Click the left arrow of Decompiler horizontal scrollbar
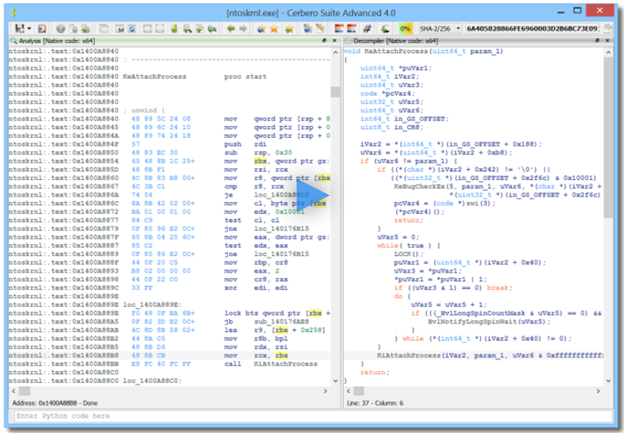 (349, 391)
